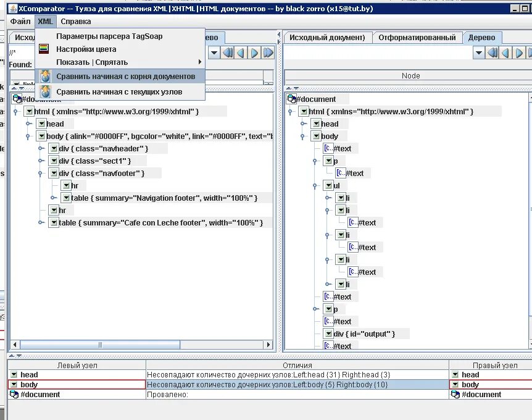Jump to first match in right pane
Image resolution: width=532 pixels, height=420 pixels.
[493, 52]
